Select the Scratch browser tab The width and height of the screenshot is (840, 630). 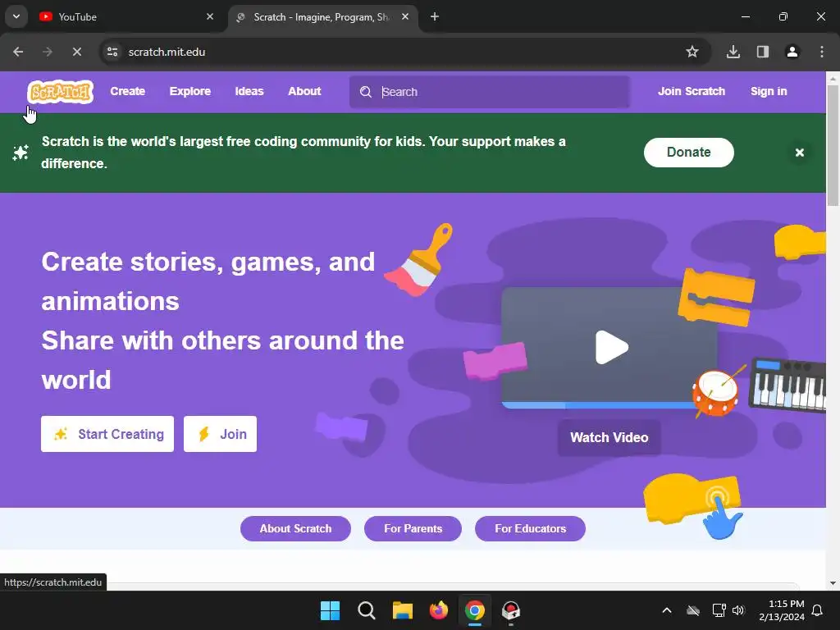(x=322, y=17)
